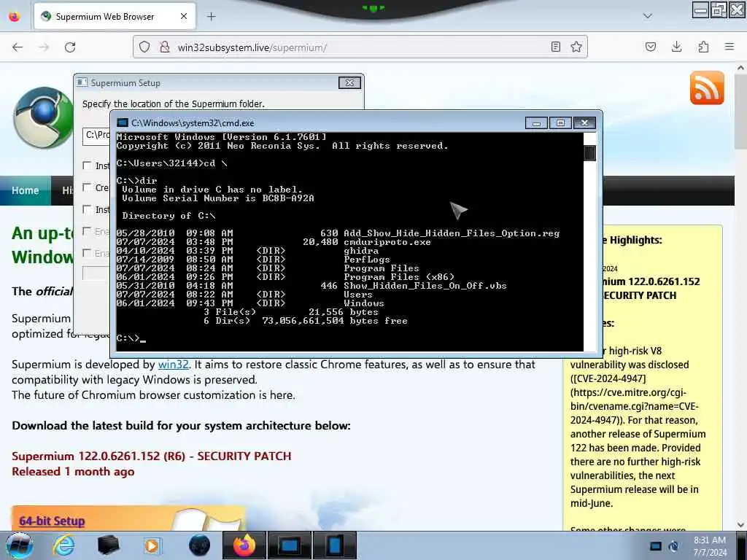Tick the 'Cre' checkbox in Supermium Setup

pyautogui.click(x=87, y=187)
